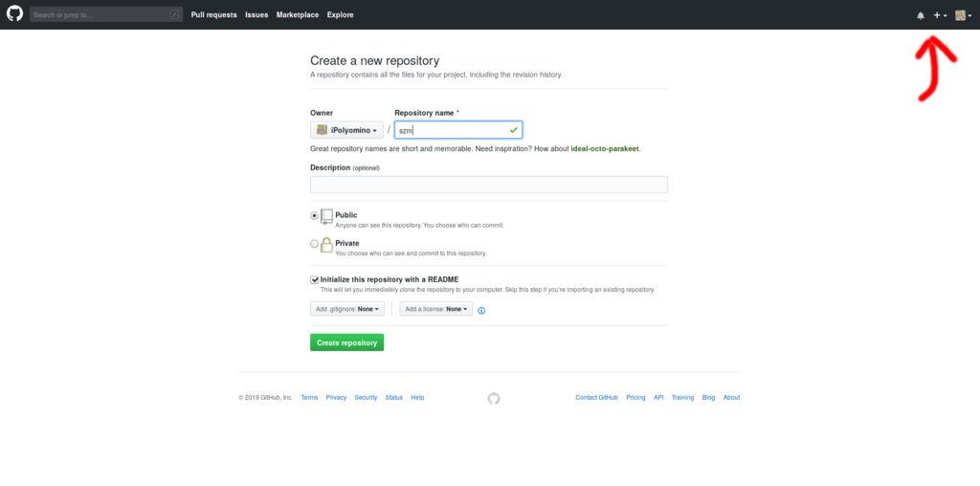Screen dimensions: 980x486
Task: Expand the Add a license dropdown
Action: click(x=436, y=309)
